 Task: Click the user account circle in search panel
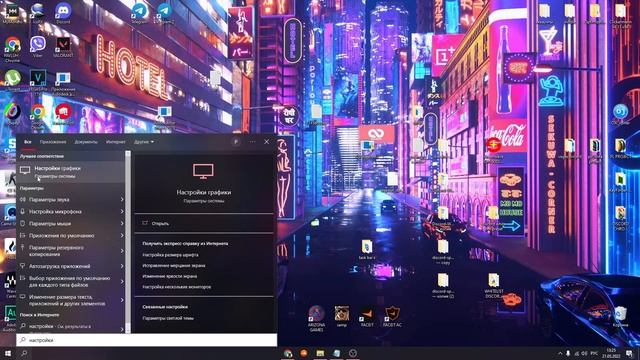pyautogui.click(x=236, y=142)
